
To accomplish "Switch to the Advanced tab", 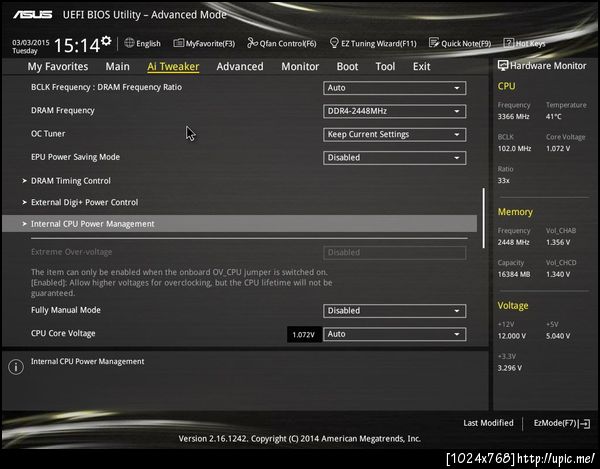I will click(x=240, y=67).
